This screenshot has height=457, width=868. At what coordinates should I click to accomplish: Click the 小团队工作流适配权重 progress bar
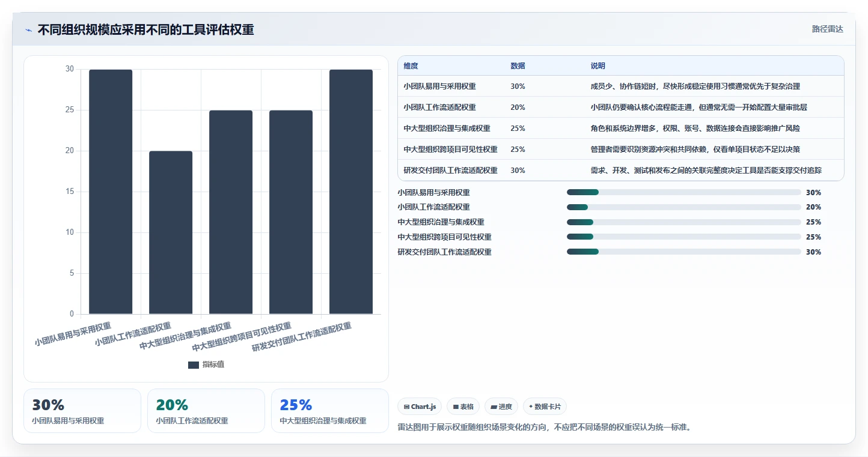683,207
